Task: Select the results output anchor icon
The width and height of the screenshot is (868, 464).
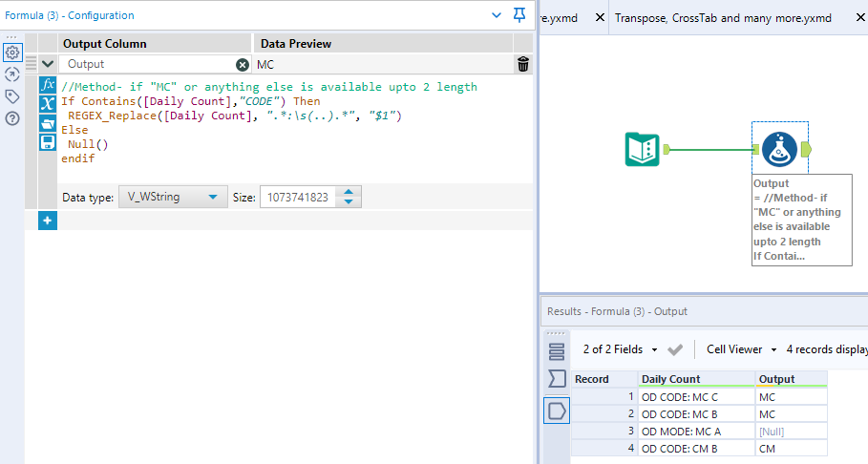Action: pos(557,411)
